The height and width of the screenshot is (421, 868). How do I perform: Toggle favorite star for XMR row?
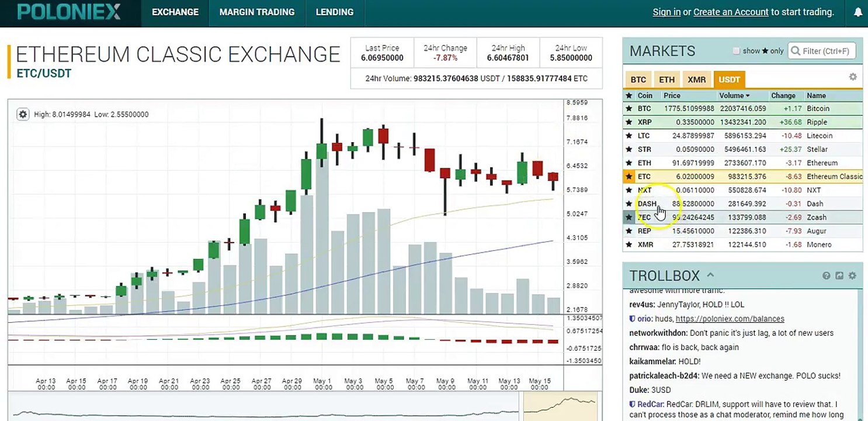tap(629, 244)
